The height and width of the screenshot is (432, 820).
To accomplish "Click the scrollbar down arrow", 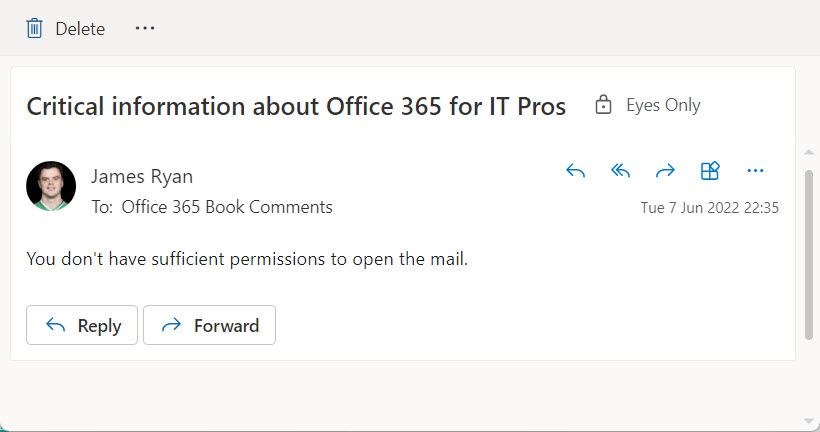I will point(809,421).
